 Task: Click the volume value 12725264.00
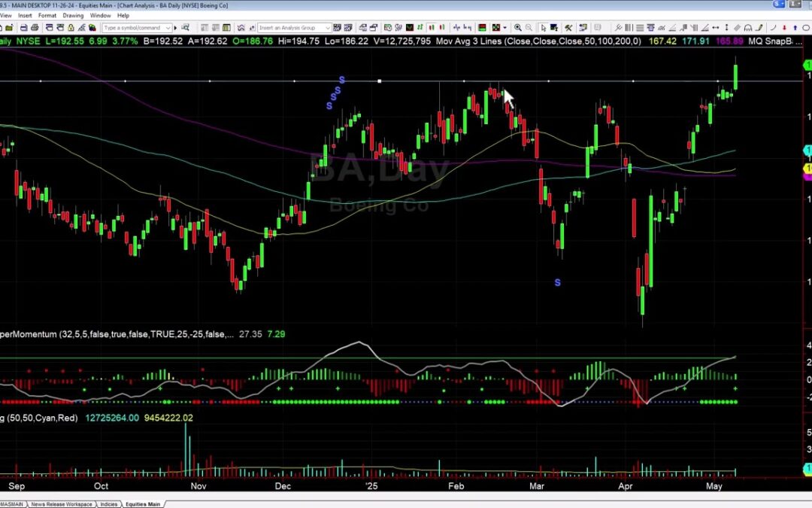[112, 418]
